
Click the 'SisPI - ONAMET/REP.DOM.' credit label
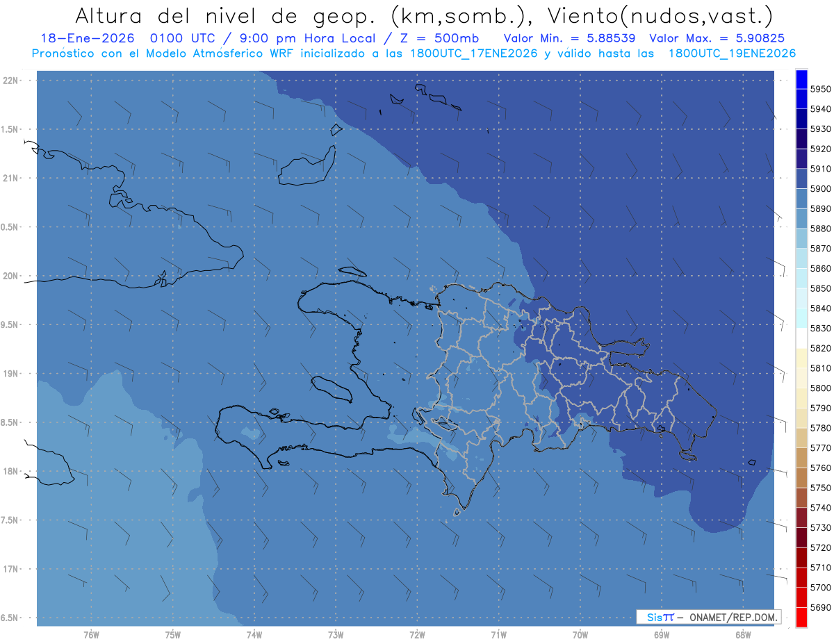click(x=708, y=617)
